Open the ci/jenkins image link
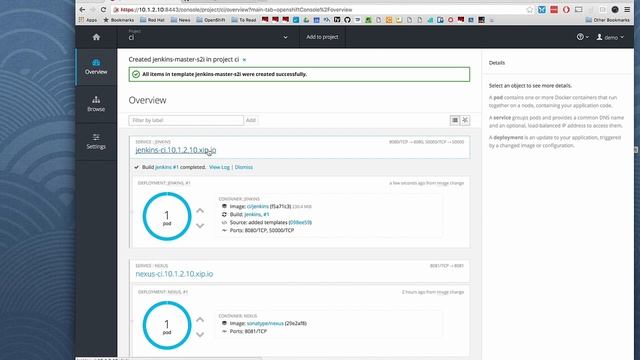Image resolution: width=640 pixels, height=360 pixels. coord(258,207)
